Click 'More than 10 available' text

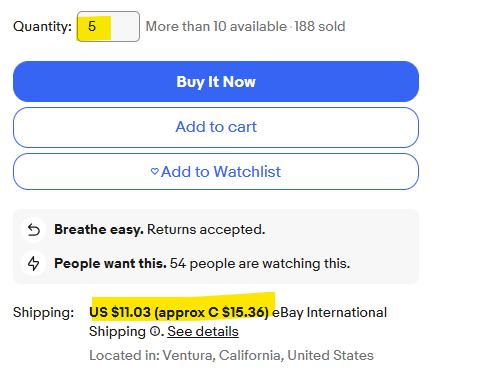tap(216, 26)
